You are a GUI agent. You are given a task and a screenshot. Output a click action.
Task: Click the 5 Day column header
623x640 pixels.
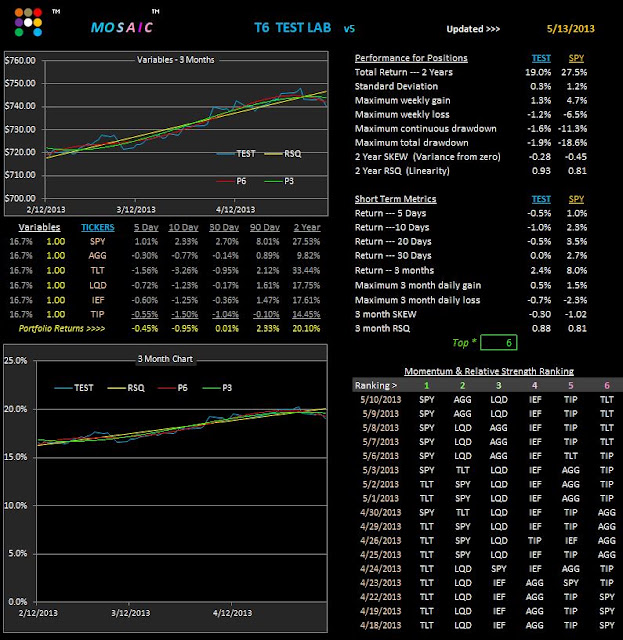146,227
